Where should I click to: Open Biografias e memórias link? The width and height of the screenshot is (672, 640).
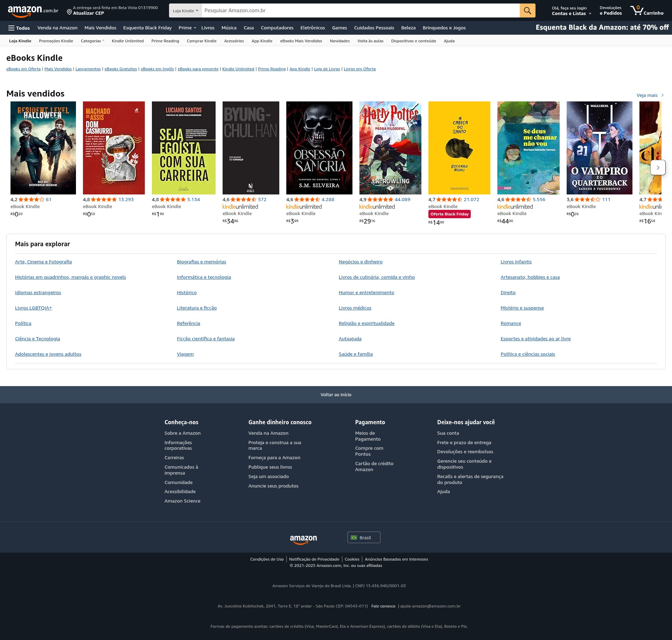tap(201, 262)
